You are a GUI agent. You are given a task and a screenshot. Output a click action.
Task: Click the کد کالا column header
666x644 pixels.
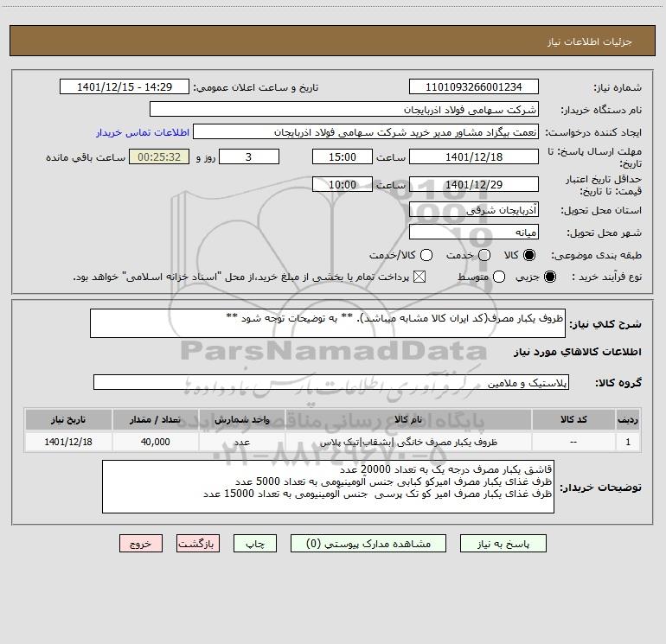click(x=573, y=419)
